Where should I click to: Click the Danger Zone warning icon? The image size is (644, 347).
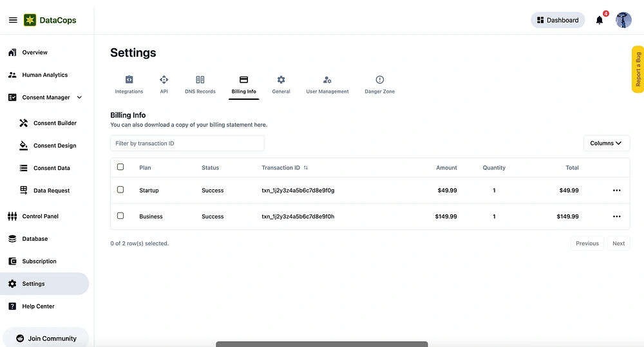pos(379,79)
